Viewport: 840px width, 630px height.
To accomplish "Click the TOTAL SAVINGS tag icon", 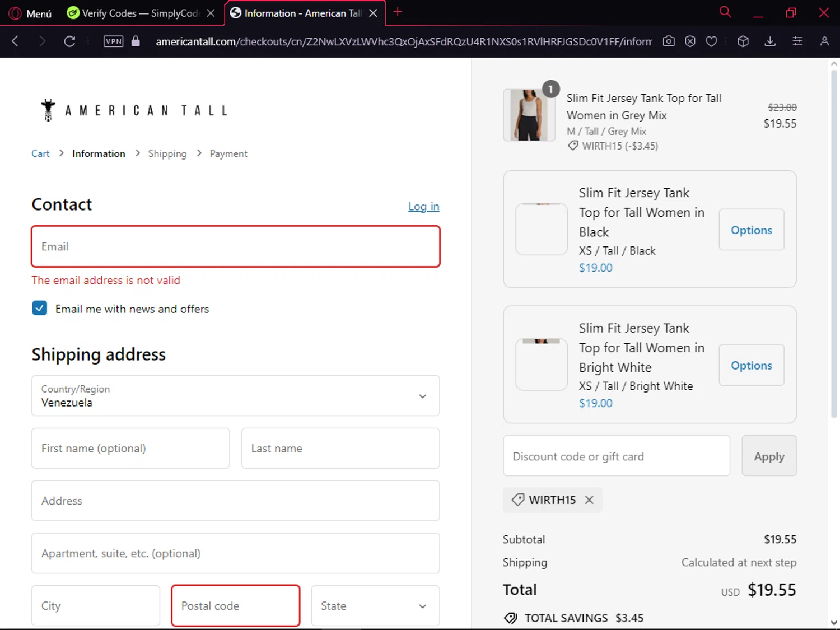I will tap(510, 618).
